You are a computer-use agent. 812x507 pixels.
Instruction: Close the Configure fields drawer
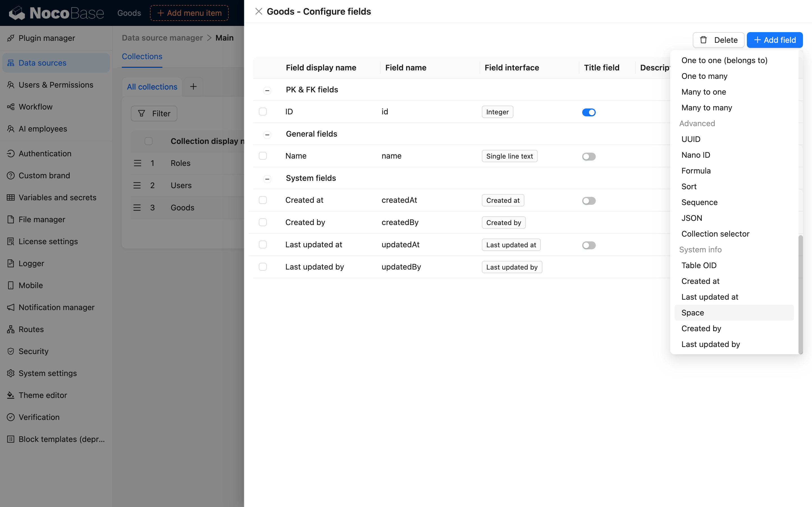pos(258,12)
